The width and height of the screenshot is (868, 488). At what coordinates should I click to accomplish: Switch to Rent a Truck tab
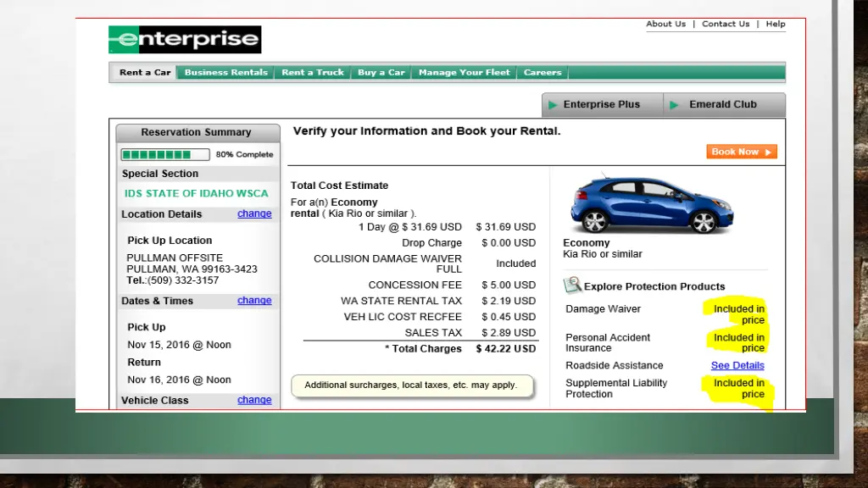(313, 73)
